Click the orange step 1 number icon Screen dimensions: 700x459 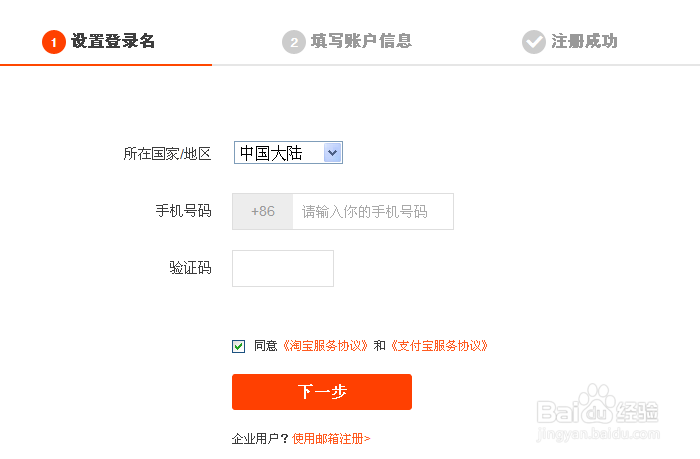[53, 42]
